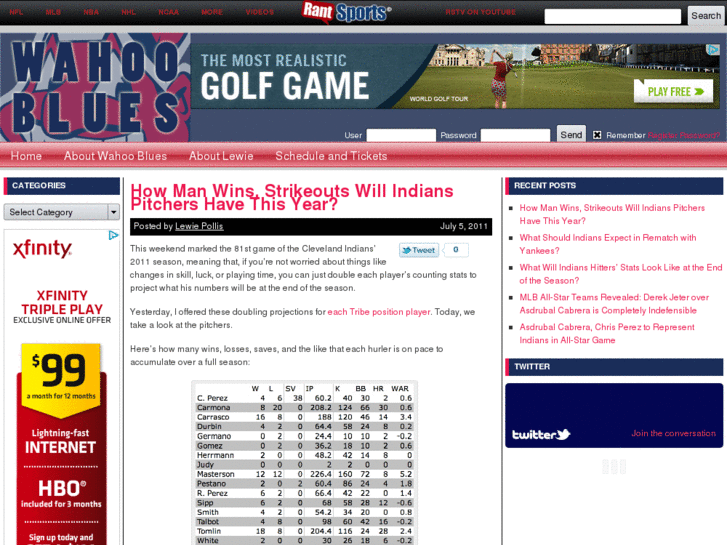Click the Pestano row in stats table
The image size is (727, 545).
[x=305, y=484]
